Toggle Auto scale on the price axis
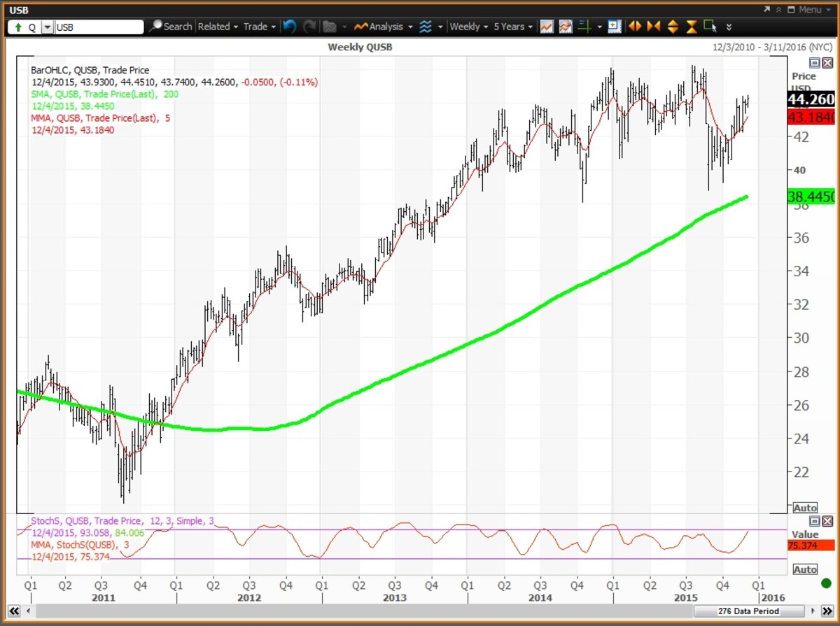The width and height of the screenshot is (840, 626). [x=805, y=508]
